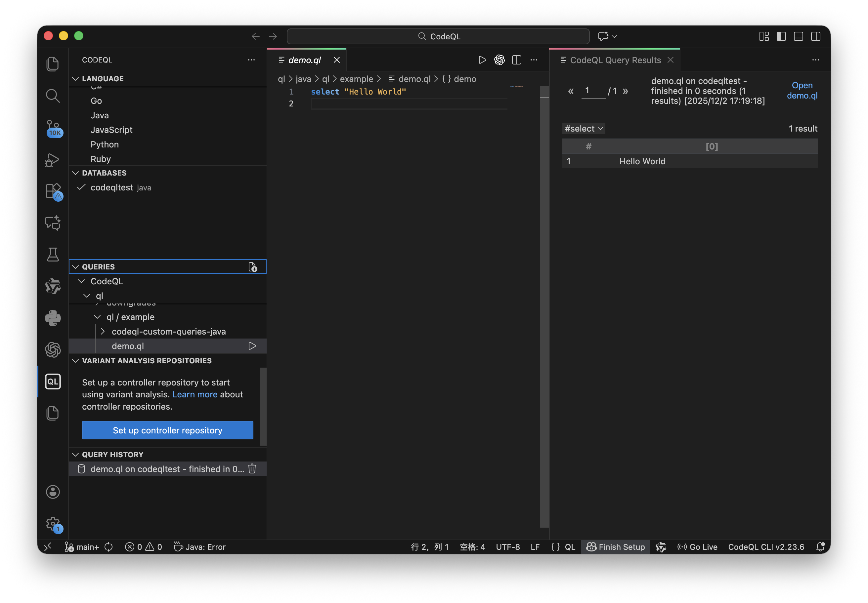Click the Testing flask icon
This screenshot has height=603, width=868.
click(53, 255)
